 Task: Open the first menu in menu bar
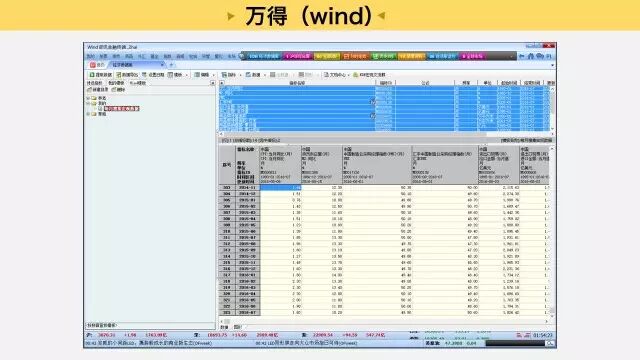[91, 56]
